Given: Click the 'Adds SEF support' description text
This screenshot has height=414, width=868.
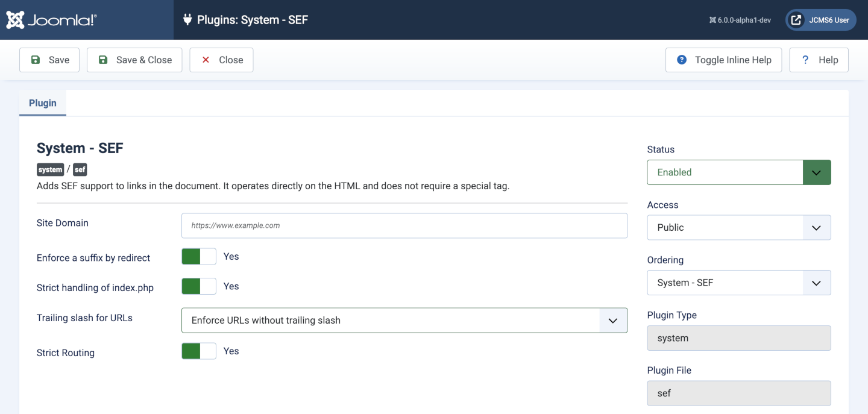Looking at the screenshot, I should tap(273, 186).
